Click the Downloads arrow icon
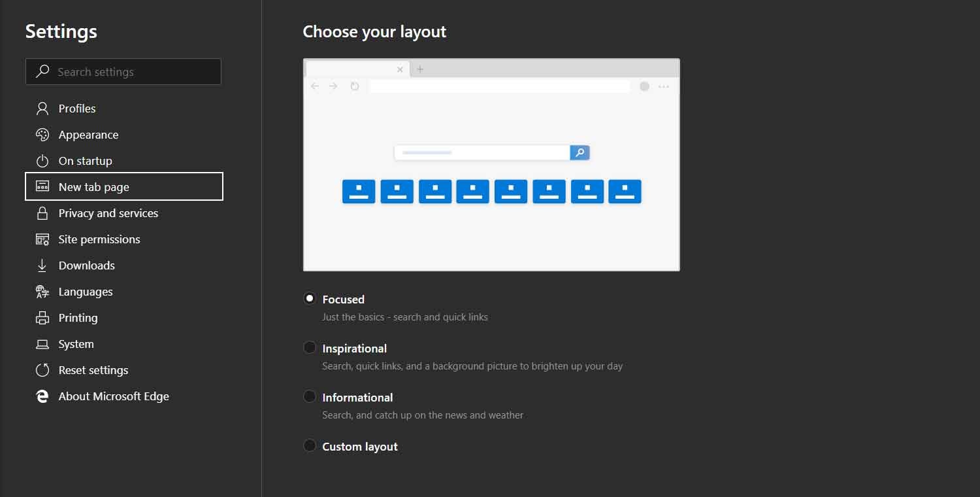 (x=42, y=266)
